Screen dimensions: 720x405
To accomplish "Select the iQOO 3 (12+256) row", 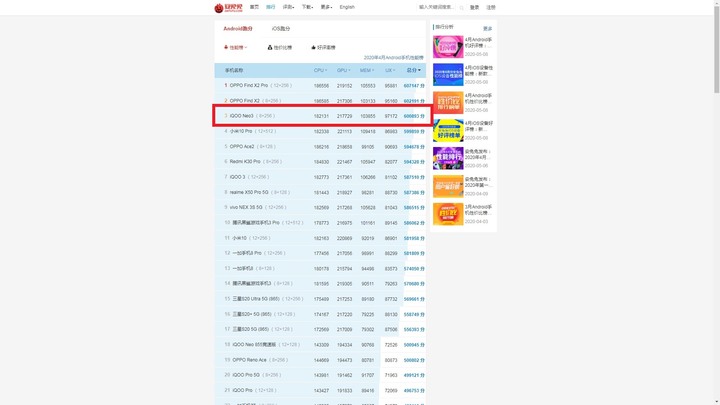I will pos(320,177).
